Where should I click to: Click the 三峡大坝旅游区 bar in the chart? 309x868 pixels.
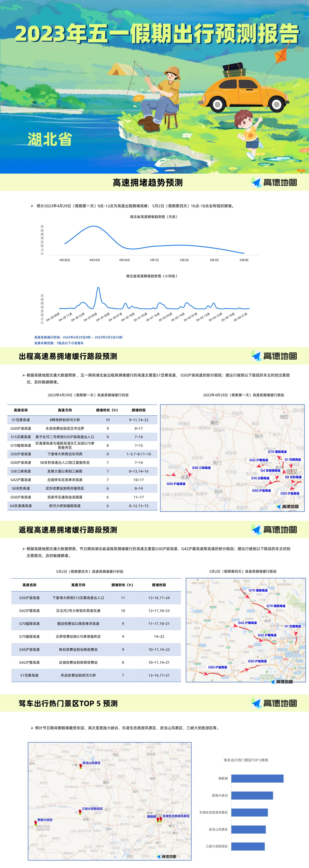[248, 846]
